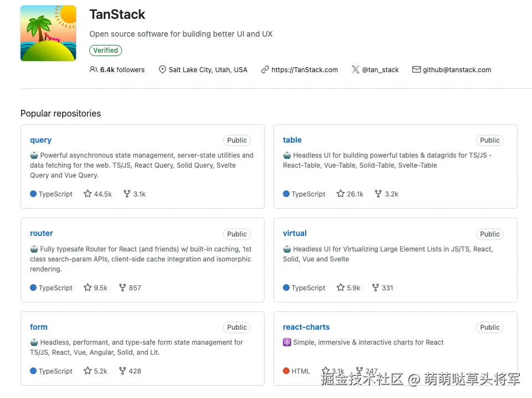532x398 pixels.
Task: Click the fork icon on virtual repository
Action: pyautogui.click(x=376, y=288)
